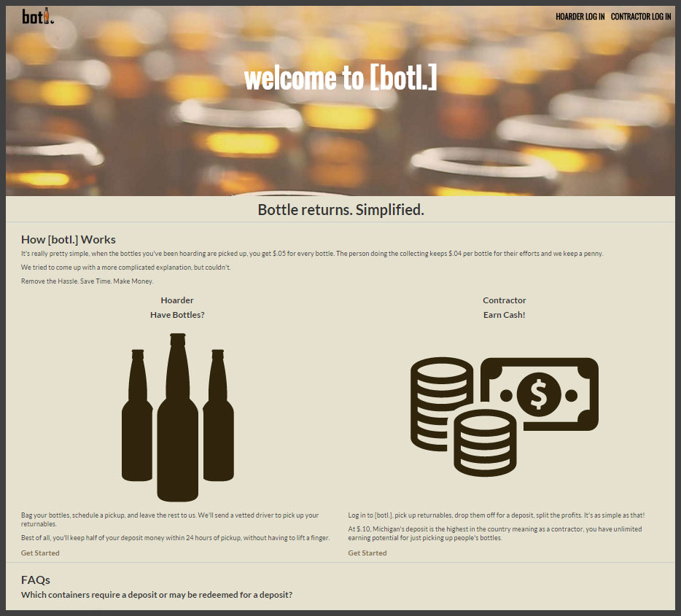Click the 'welcome to [botl.]' hero title
681x616 pixels.
click(340, 78)
